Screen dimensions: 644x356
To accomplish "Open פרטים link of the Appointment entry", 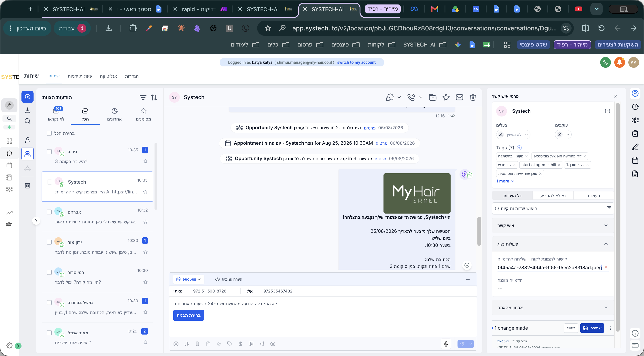I will click(x=381, y=143).
